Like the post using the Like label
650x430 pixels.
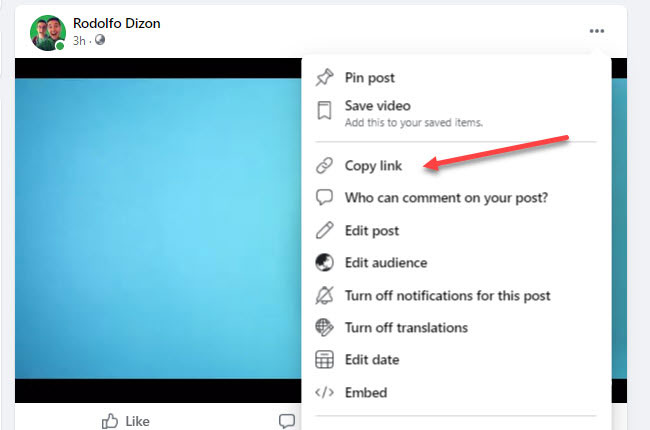137,421
